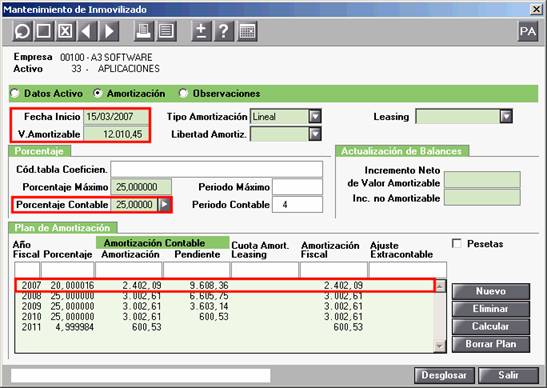Enable the Pesetas checkbox
The width and height of the screenshot is (547, 388).
pyautogui.click(x=457, y=243)
